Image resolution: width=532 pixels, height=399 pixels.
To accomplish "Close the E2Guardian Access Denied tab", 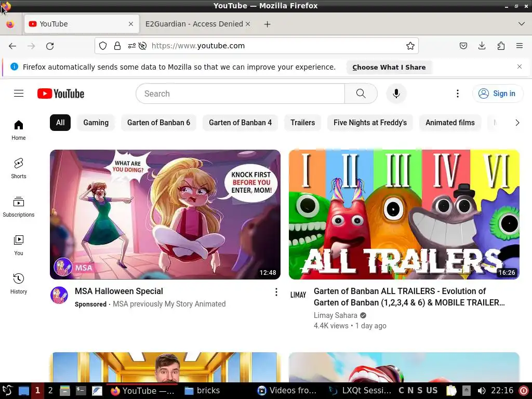I will [248, 24].
